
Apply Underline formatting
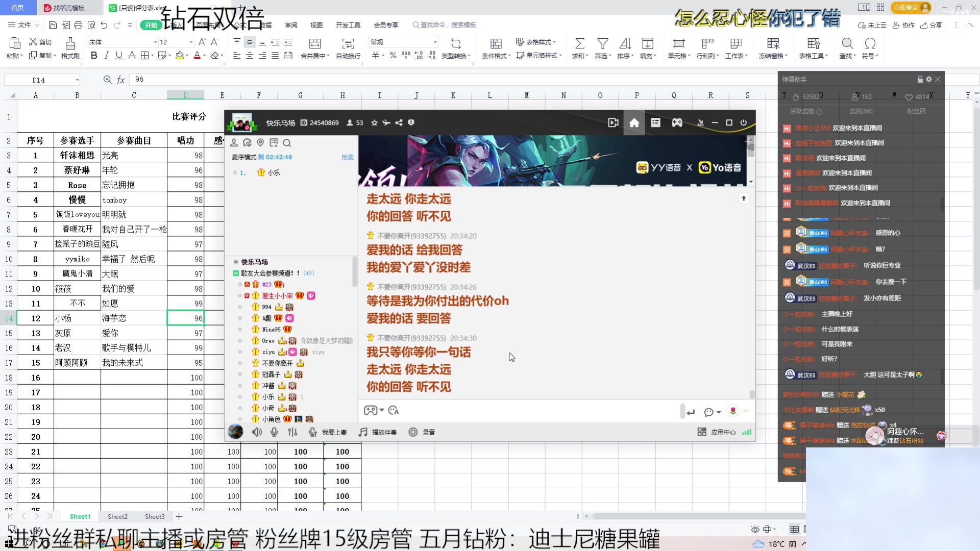[119, 55]
